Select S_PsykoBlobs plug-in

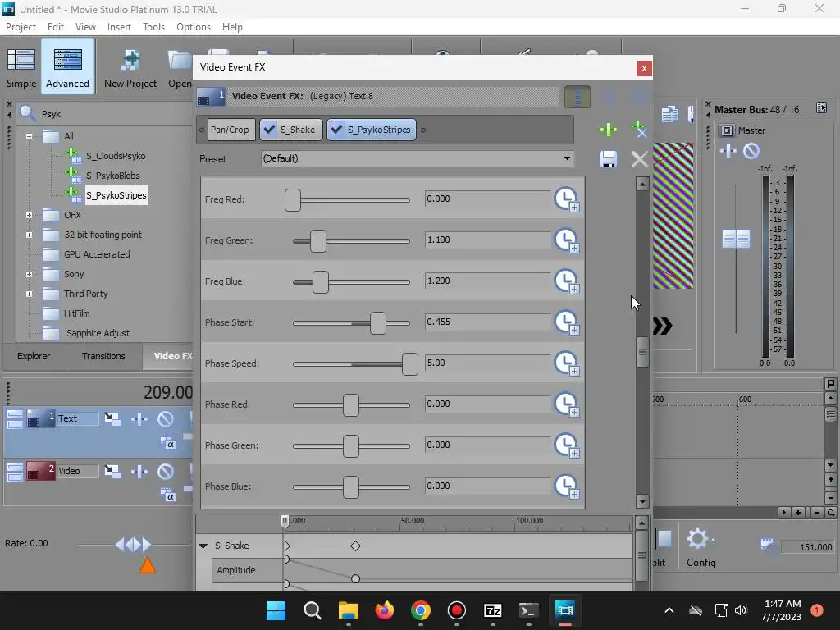click(113, 176)
